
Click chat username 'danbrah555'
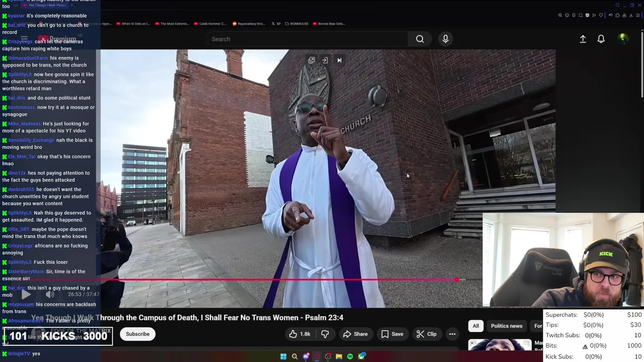click(x=21, y=190)
